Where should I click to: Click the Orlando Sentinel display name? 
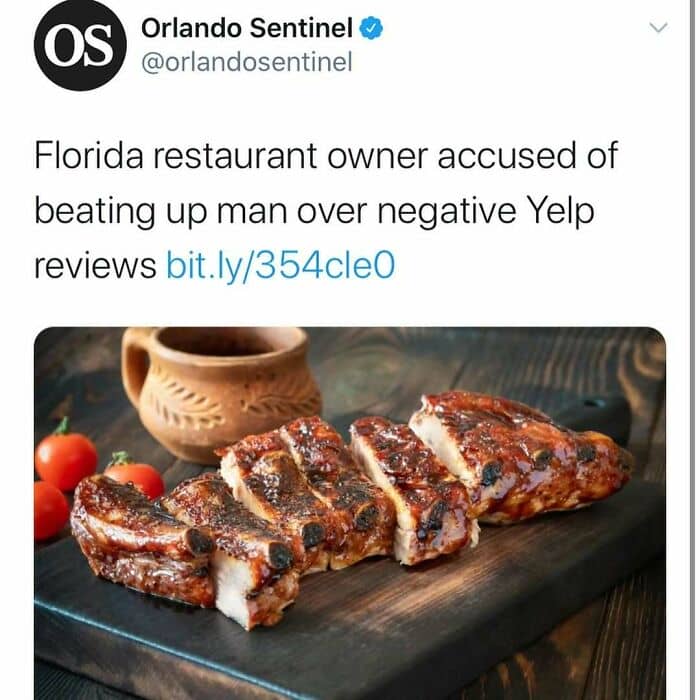[248, 29]
